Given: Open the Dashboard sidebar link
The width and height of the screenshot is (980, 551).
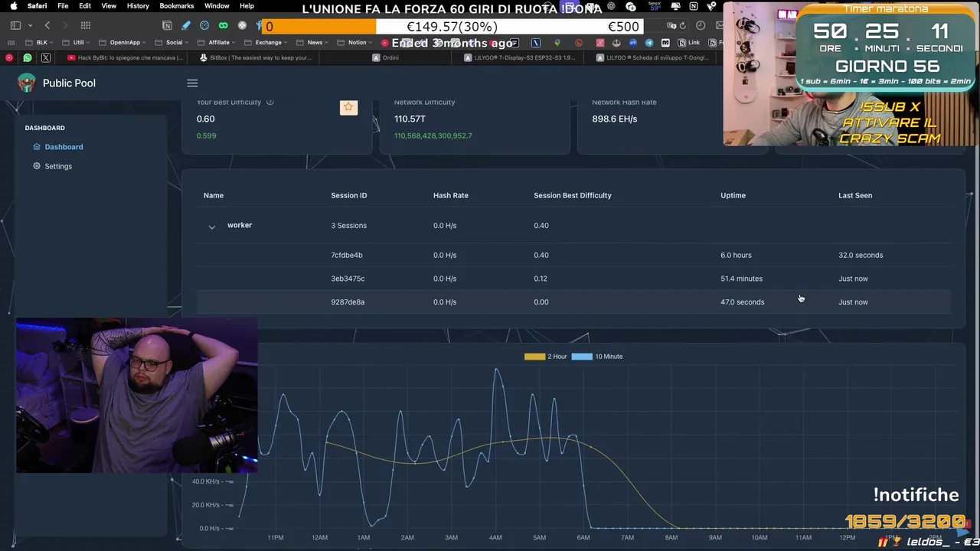Looking at the screenshot, I should tap(58, 147).
